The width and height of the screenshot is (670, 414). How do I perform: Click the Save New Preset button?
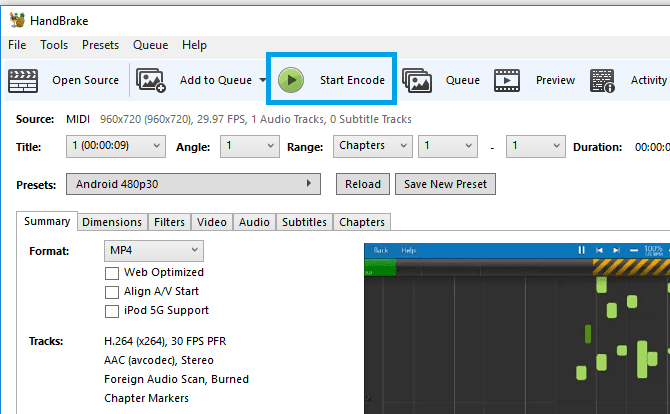pyautogui.click(x=445, y=184)
